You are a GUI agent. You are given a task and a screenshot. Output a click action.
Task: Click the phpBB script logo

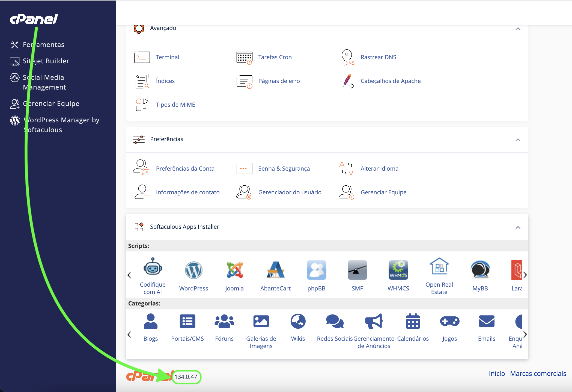pyautogui.click(x=316, y=270)
